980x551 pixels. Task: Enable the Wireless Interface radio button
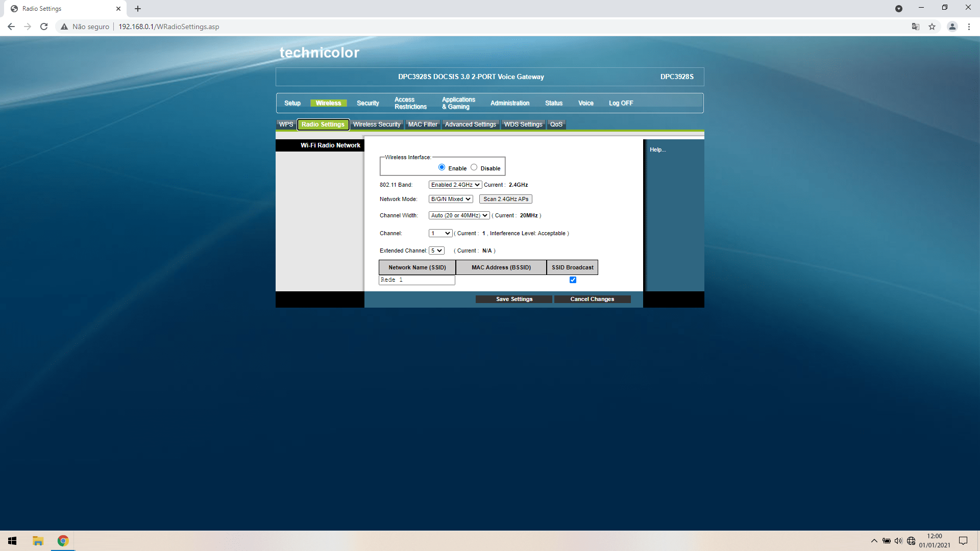(x=441, y=167)
